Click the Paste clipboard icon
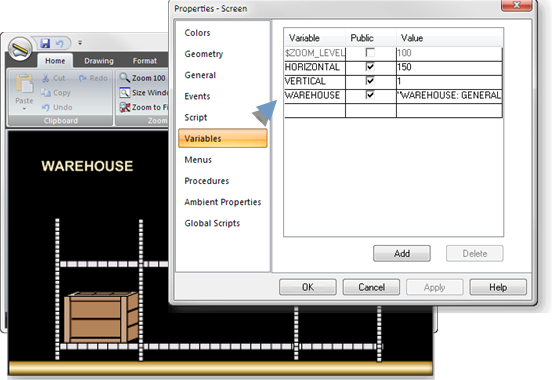This screenshot has height=380, width=552. 24,83
